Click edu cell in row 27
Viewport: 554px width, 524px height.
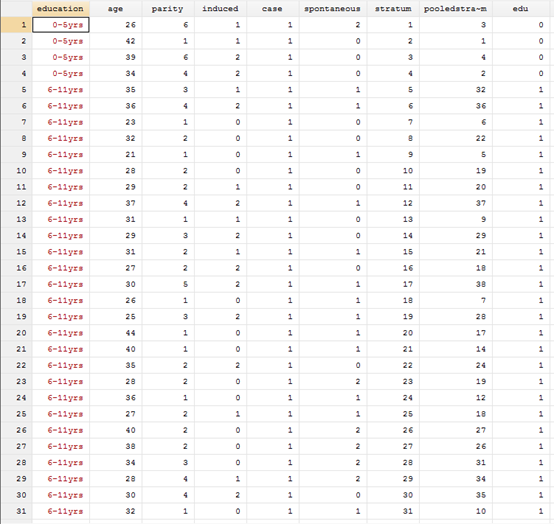click(x=521, y=446)
